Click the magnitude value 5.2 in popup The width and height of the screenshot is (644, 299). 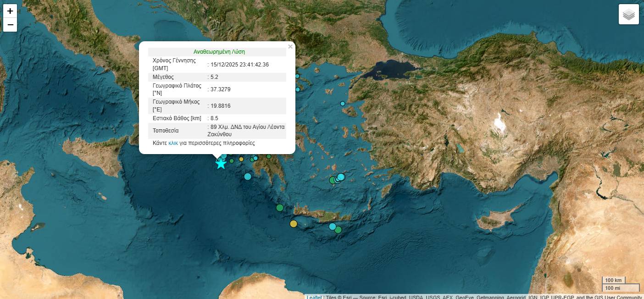coord(214,77)
